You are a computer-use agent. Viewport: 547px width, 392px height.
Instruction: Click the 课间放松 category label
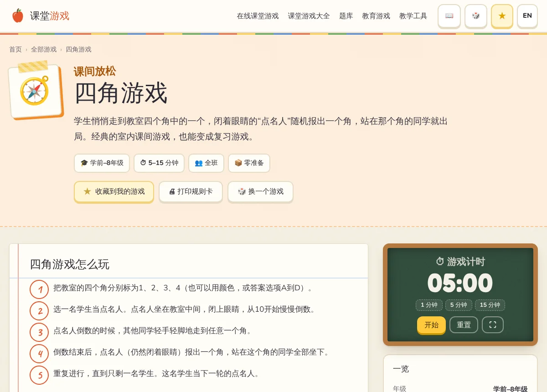(x=94, y=71)
